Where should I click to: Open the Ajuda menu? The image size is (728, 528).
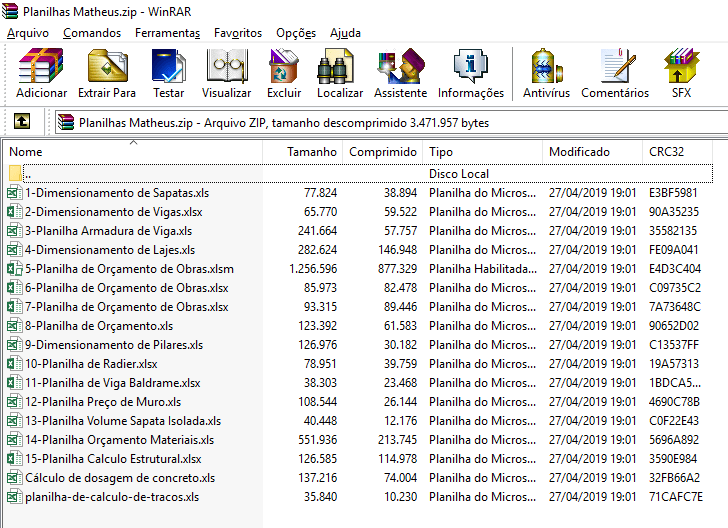click(345, 33)
